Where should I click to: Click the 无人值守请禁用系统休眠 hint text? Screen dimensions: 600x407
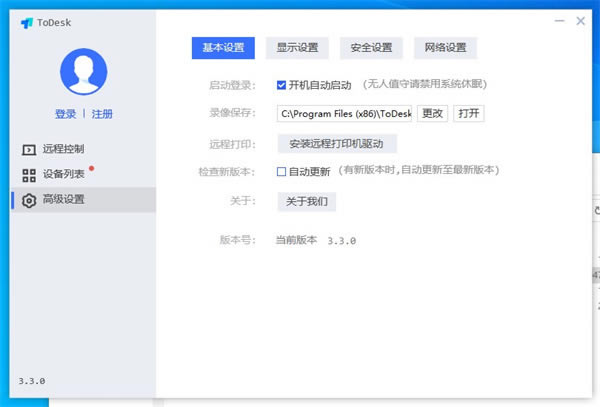425,84
